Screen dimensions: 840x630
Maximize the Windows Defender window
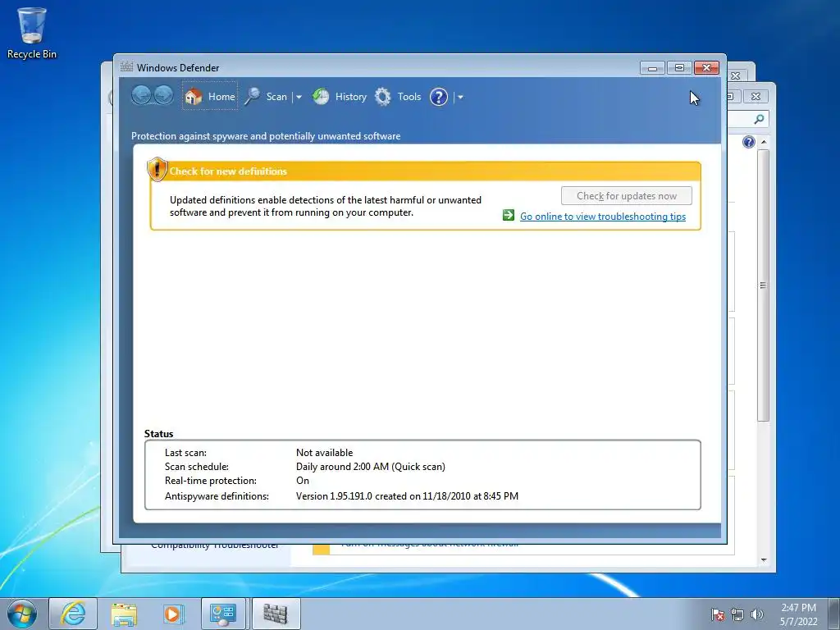tap(678, 67)
